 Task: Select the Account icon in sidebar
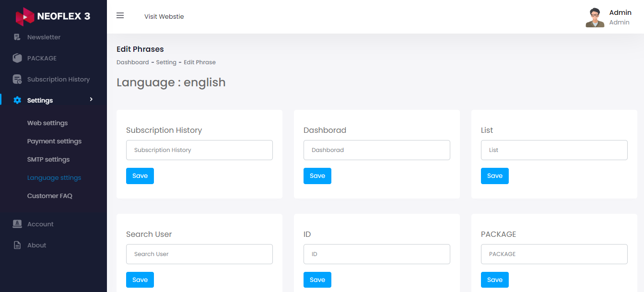click(17, 224)
